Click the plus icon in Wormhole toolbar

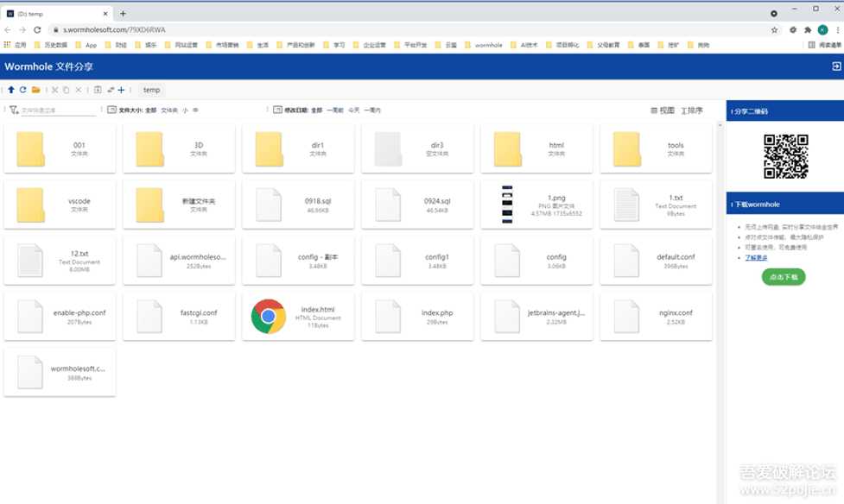[x=122, y=90]
